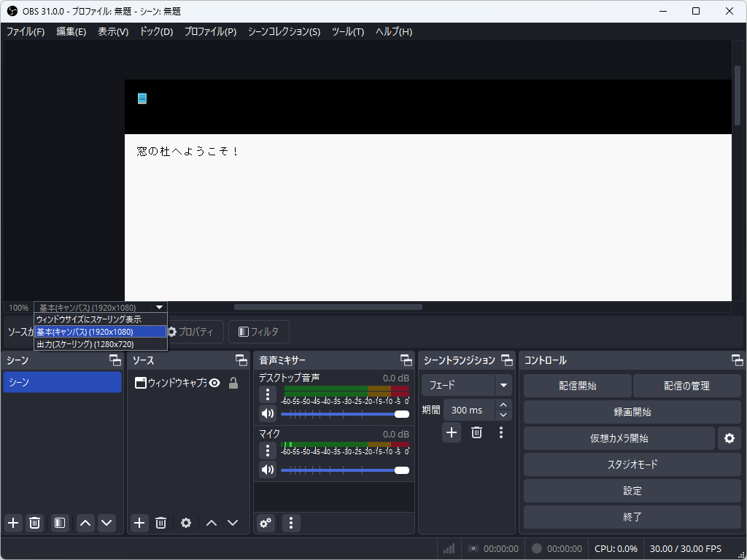Remove selected source with trash icon
The image size is (747, 560).
pyautogui.click(x=161, y=523)
